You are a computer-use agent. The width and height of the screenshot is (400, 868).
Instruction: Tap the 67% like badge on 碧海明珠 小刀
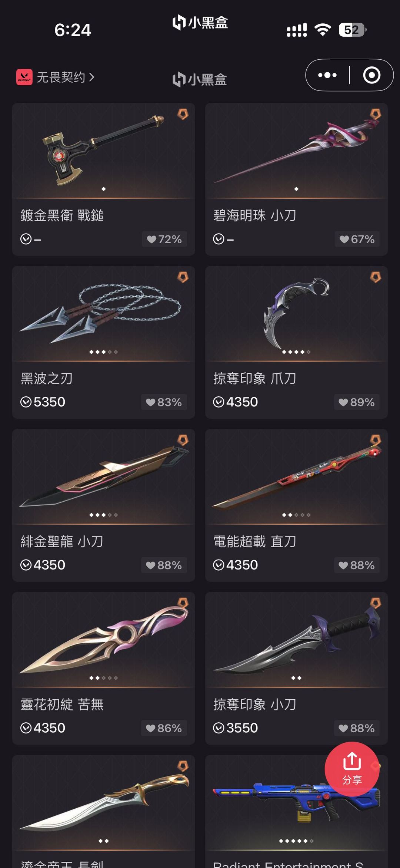click(357, 239)
